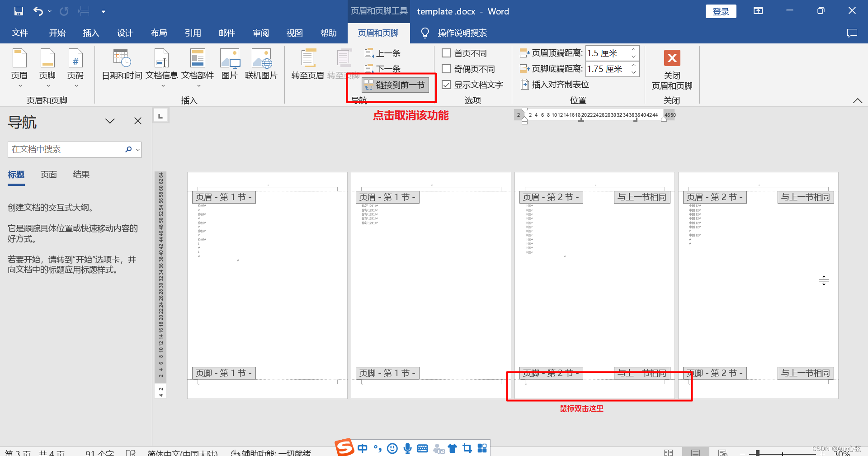Switch to the 设计 ribbon tab
The height and width of the screenshot is (456, 868).
coord(125,33)
